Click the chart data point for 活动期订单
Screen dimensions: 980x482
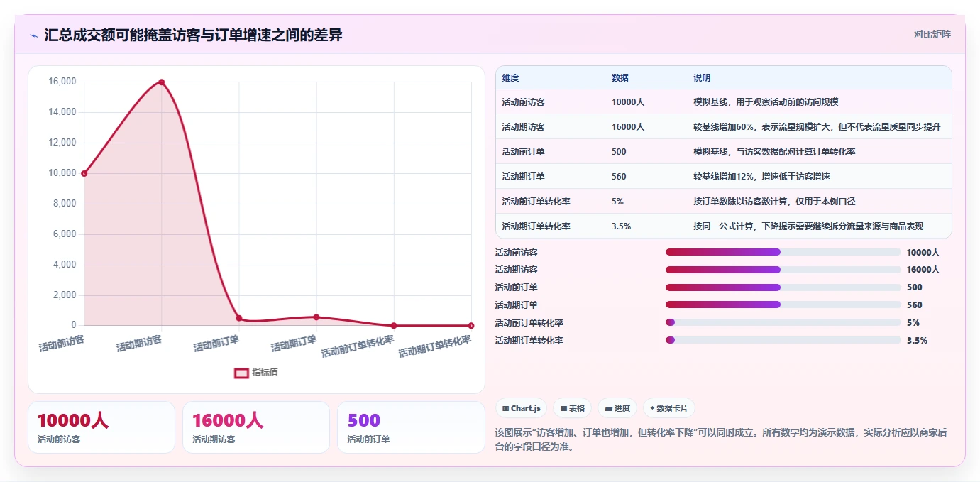[x=316, y=317]
